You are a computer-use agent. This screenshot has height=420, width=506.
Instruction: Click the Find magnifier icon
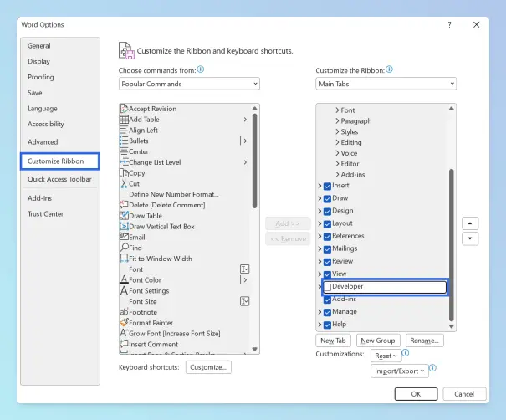click(x=124, y=248)
